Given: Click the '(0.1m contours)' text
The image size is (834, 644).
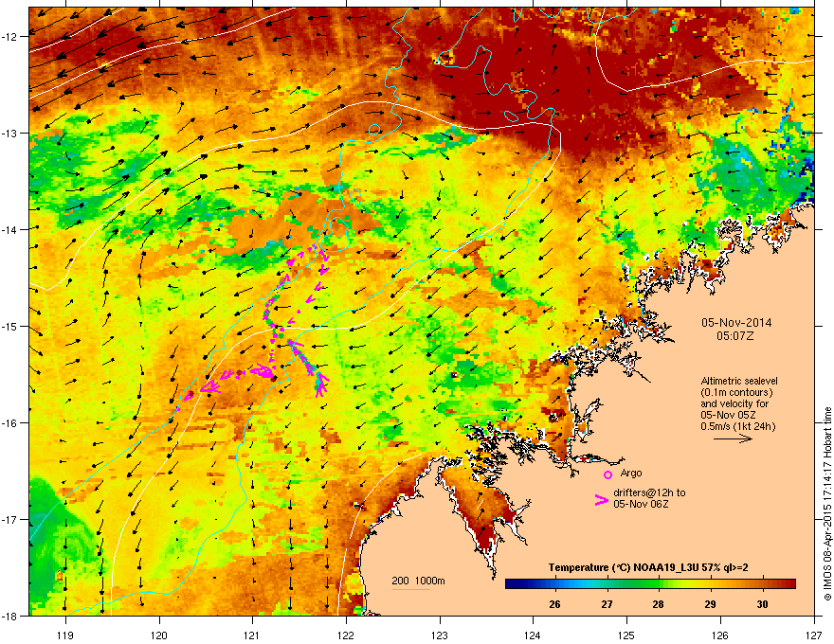Looking at the screenshot, I should point(736,392).
